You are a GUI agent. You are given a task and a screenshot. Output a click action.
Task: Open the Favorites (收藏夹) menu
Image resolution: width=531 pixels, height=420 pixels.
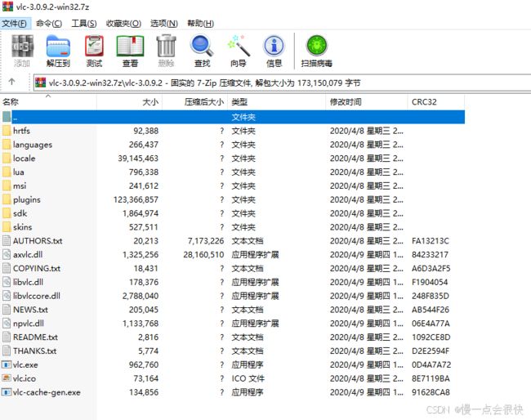tap(123, 24)
